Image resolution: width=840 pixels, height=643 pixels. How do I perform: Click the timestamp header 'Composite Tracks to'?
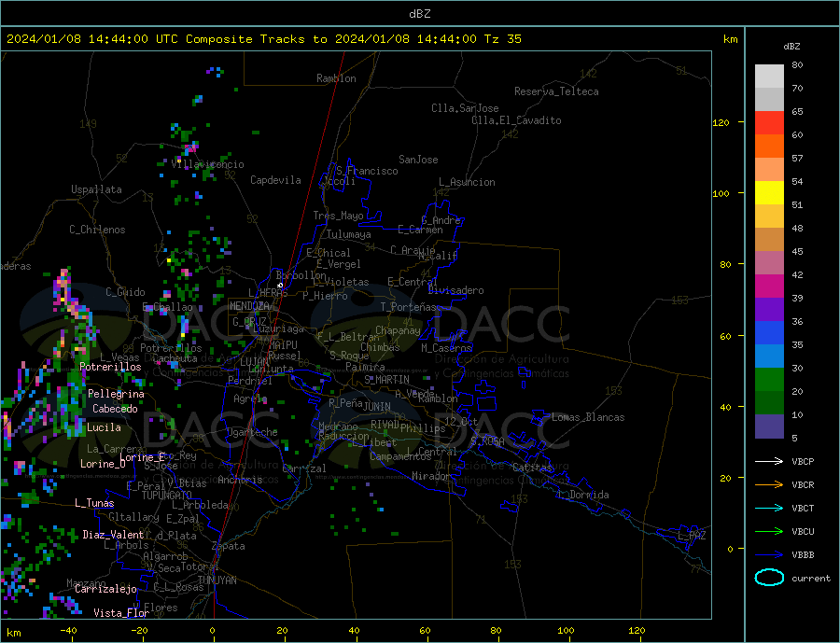(x=257, y=39)
